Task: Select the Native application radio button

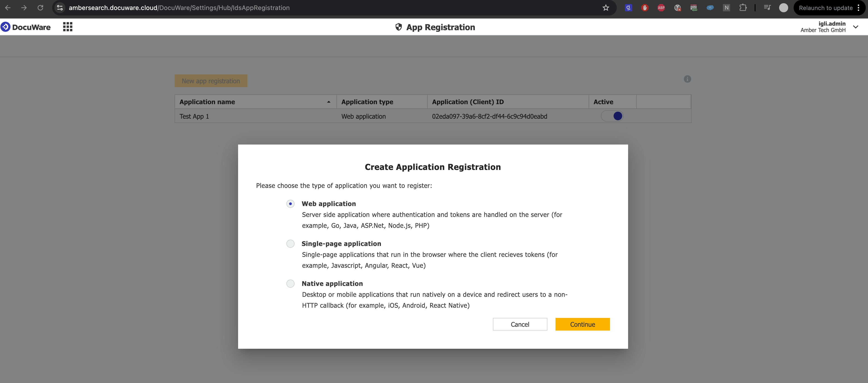Action: point(290,284)
